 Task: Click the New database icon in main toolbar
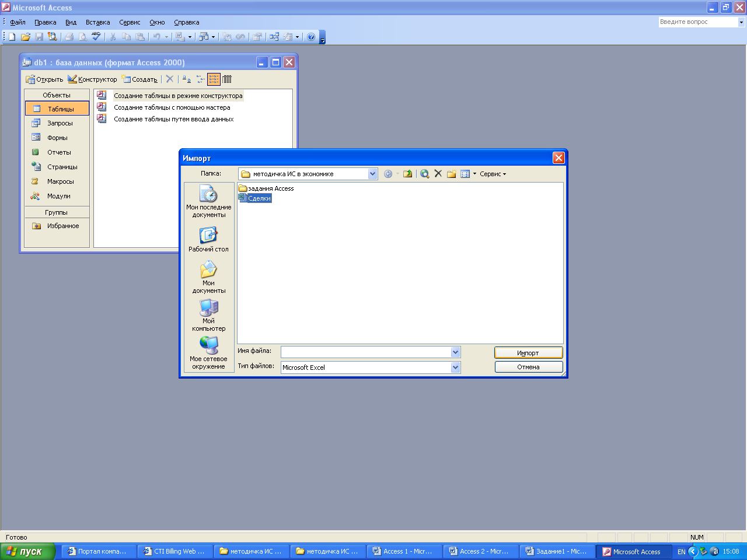point(12,37)
